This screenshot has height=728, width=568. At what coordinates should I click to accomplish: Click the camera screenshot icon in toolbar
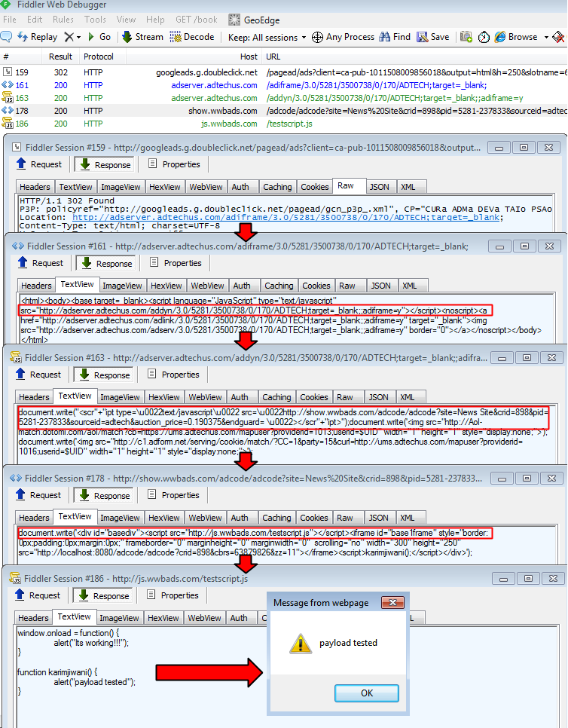tap(466, 37)
